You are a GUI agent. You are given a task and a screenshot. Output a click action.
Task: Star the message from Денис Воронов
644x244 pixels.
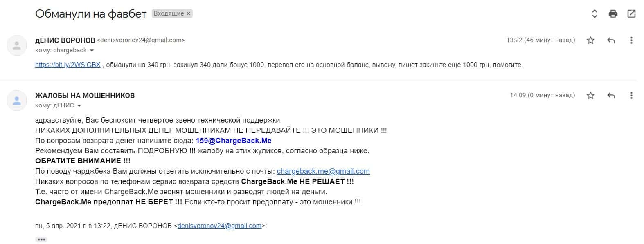[x=590, y=40]
